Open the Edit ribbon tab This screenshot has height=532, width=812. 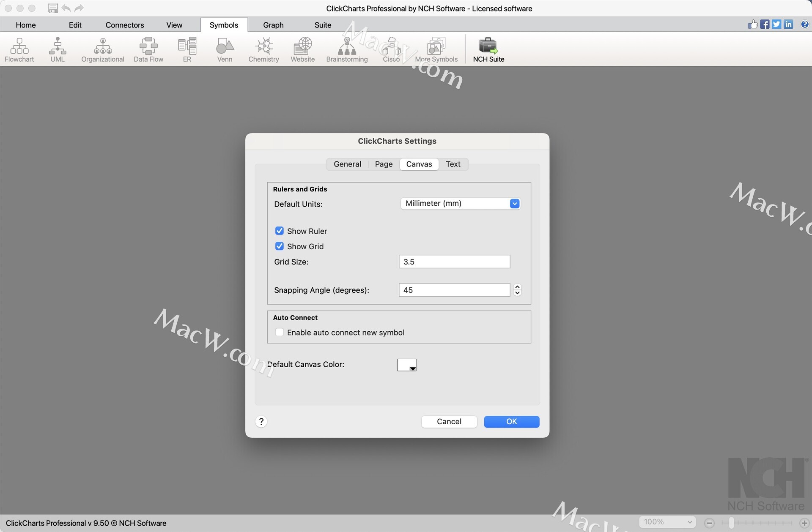tap(75, 25)
